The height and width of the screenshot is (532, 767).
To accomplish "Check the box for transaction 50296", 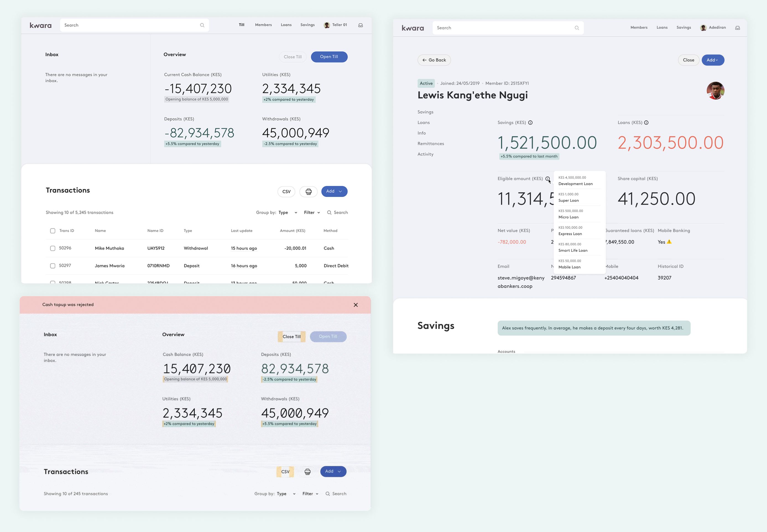I will coord(53,248).
